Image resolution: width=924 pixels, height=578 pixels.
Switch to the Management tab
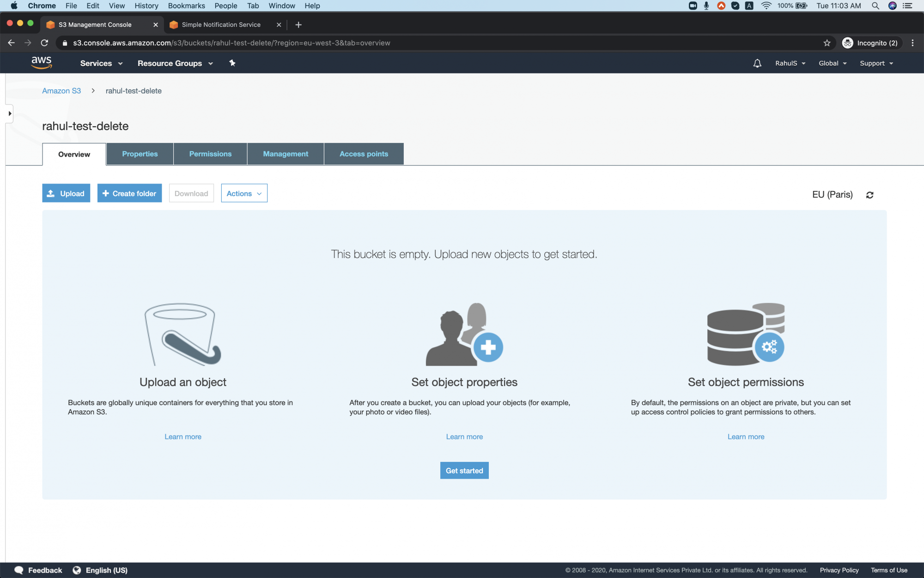(285, 154)
